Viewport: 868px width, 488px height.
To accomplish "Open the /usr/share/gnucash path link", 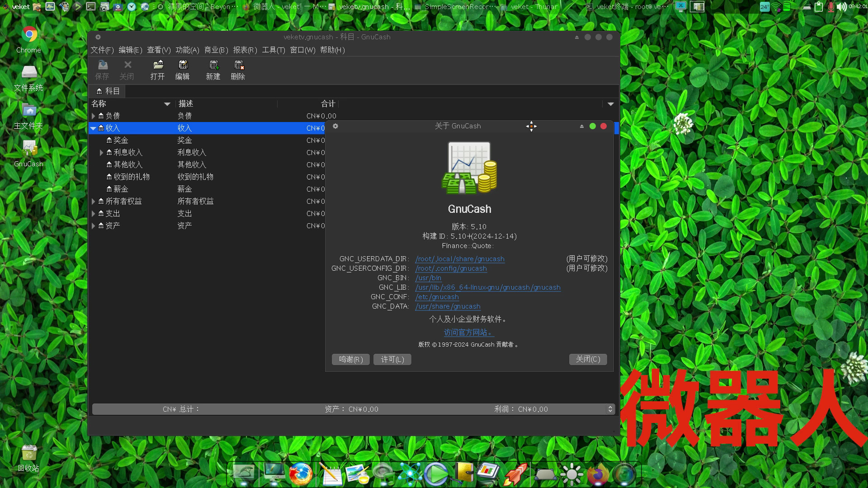I will (x=448, y=307).
